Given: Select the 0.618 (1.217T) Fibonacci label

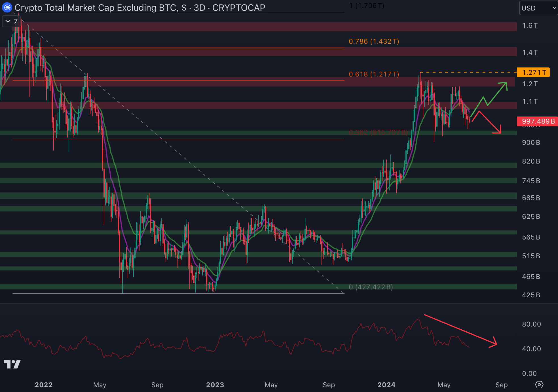Looking at the screenshot, I should [374, 74].
